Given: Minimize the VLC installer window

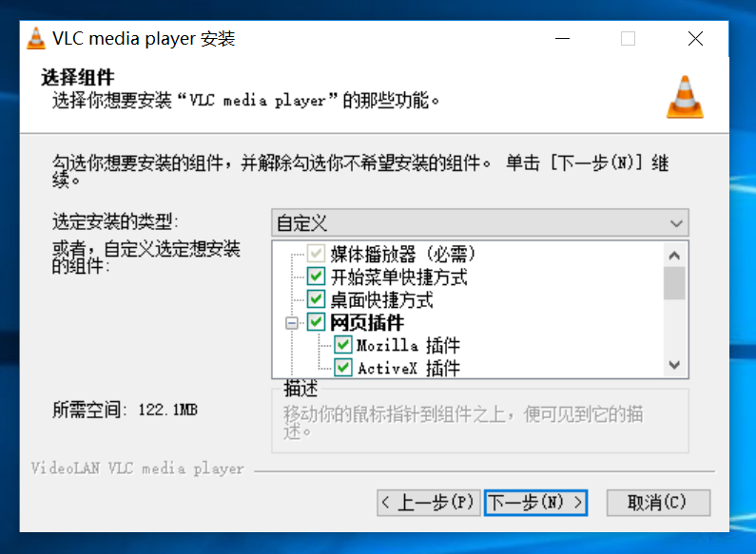Looking at the screenshot, I should tap(562, 39).
